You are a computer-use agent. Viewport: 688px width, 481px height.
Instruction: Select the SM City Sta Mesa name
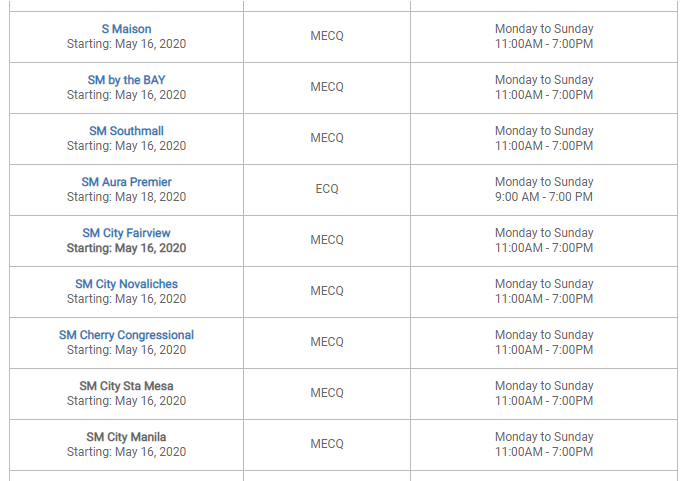click(x=126, y=386)
